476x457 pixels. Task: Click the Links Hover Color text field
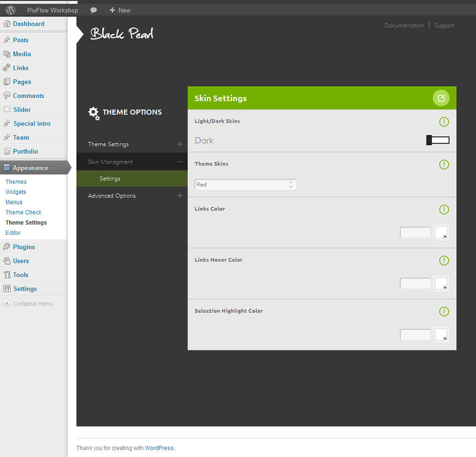(415, 283)
